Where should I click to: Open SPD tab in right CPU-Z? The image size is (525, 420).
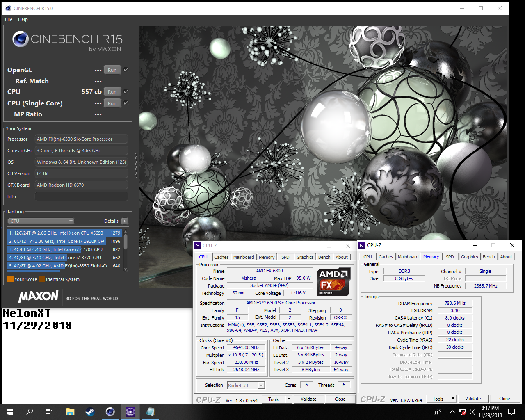(x=450, y=257)
